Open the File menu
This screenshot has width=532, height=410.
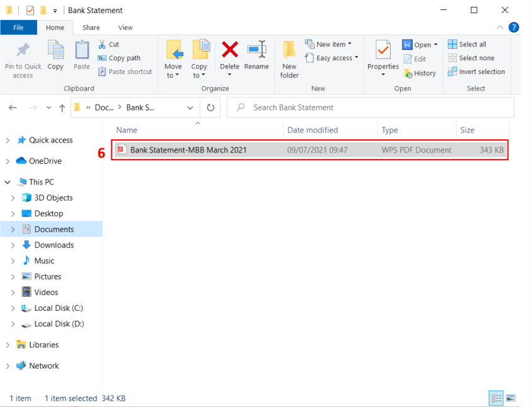pos(18,28)
